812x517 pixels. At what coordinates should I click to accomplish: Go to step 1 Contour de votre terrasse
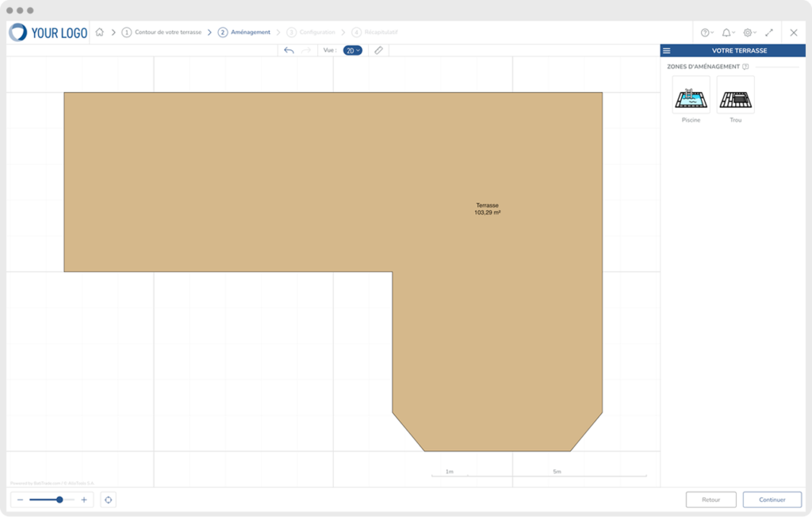162,33
